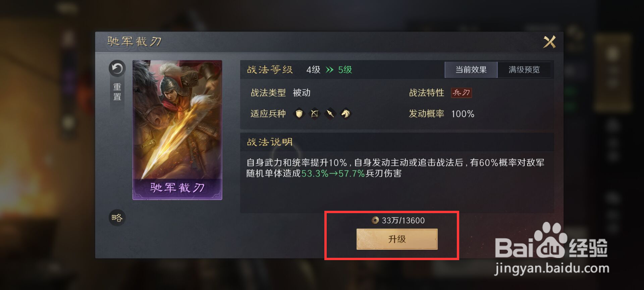
Task: Click the 100% activation probability value
Action: click(463, 114)
